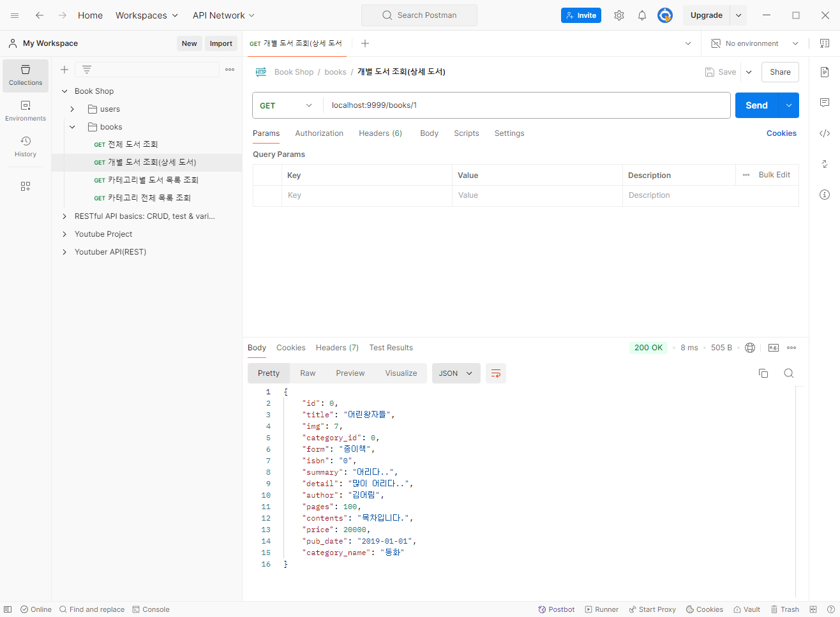Open No environment selector

click(x=755, y=43)
